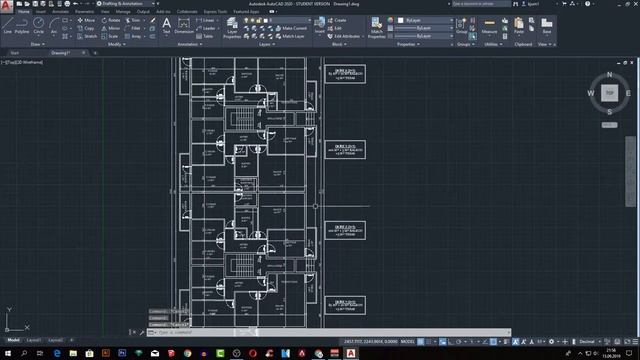Image resolution: width=640 pixels, height=360 pixels.
Task: Toggle snap mode in status bar
Action: [x=429, y=342]
